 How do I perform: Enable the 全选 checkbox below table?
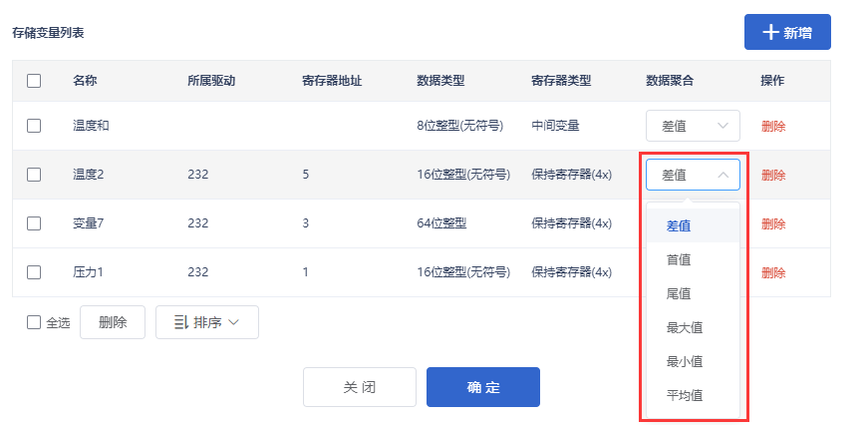34,322
